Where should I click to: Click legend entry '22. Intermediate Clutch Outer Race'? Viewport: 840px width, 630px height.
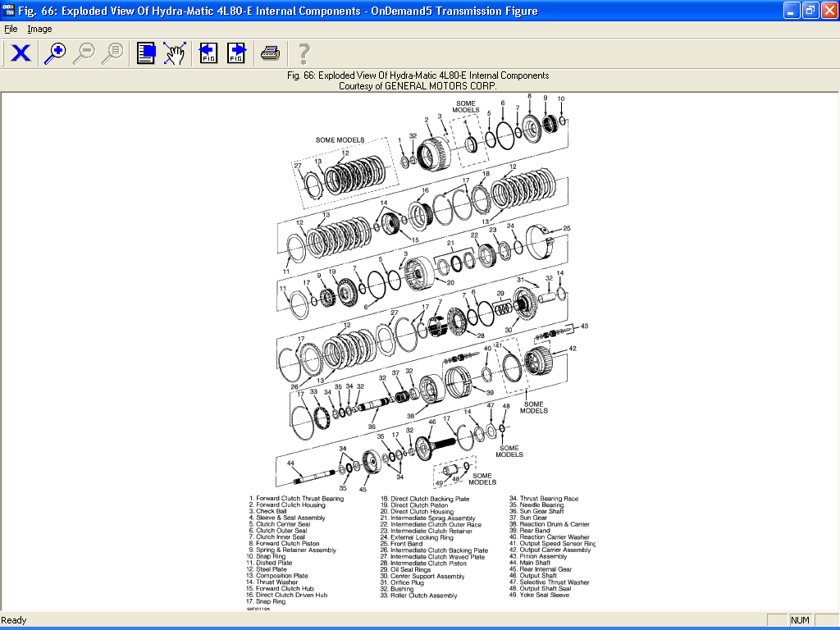click(431, 524)
